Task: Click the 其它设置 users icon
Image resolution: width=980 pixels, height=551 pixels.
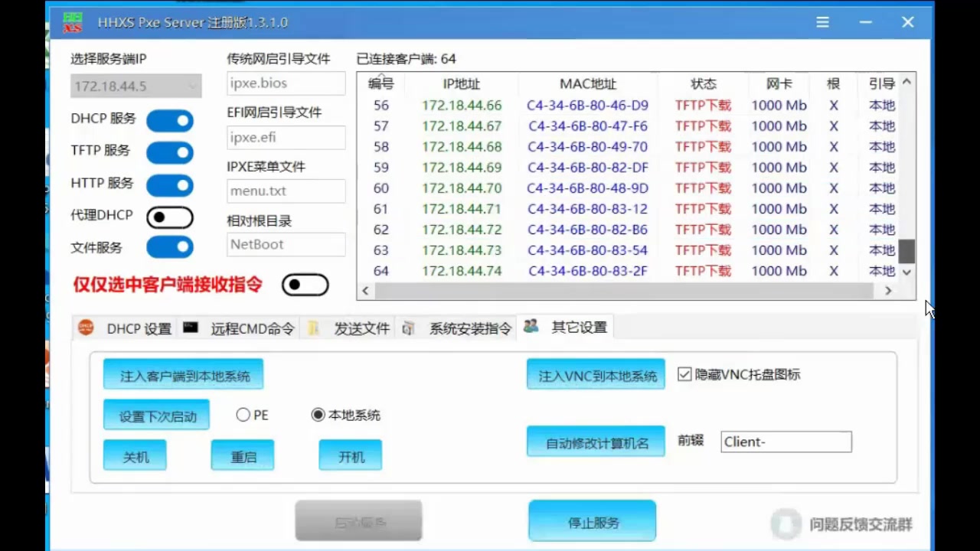Action: pyautogui.click(x=531, y=327)
